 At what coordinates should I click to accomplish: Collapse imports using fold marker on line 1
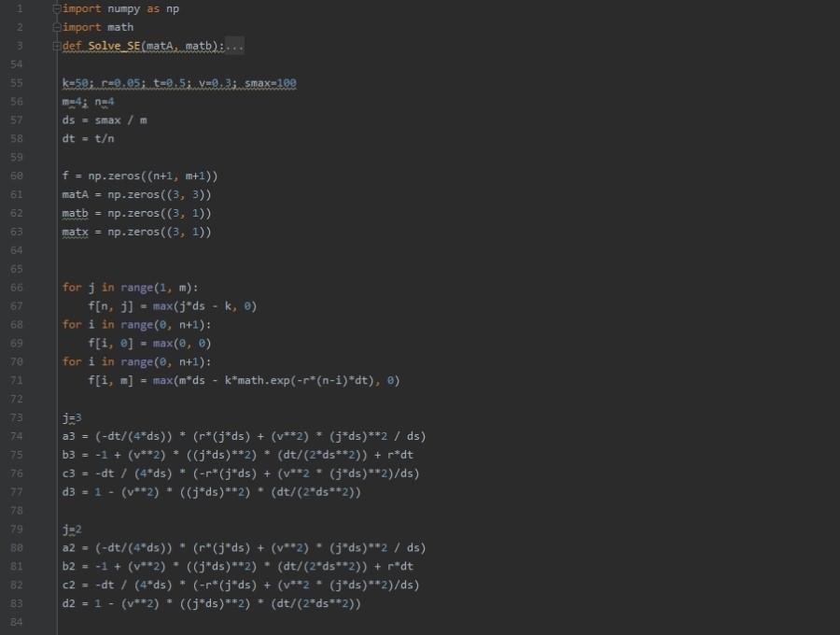click(57, 8)
